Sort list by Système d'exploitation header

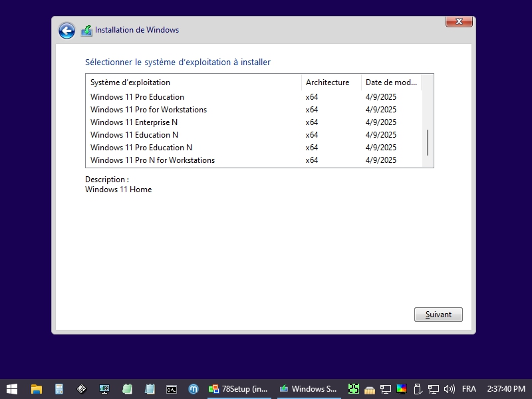click(130, 82)
